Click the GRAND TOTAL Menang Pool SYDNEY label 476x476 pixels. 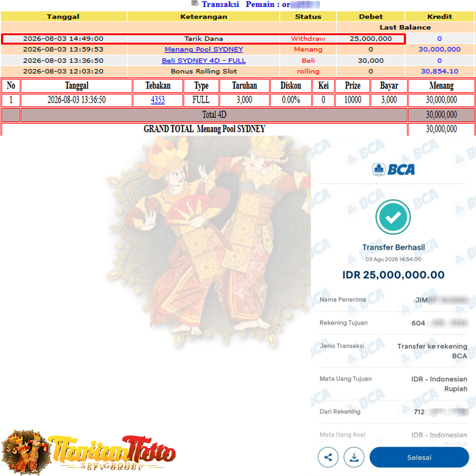point(204,129)
